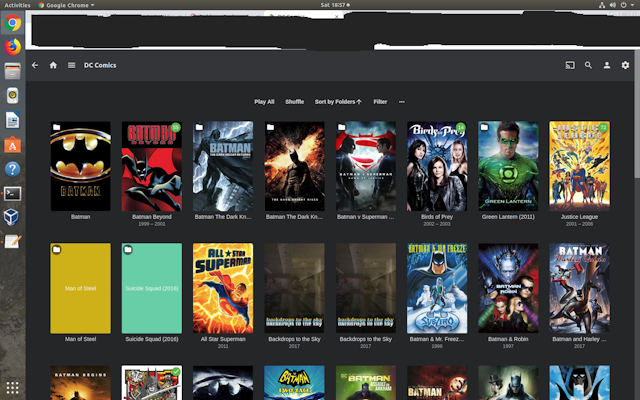Open the All Star Superman title link

coord(223,339)
